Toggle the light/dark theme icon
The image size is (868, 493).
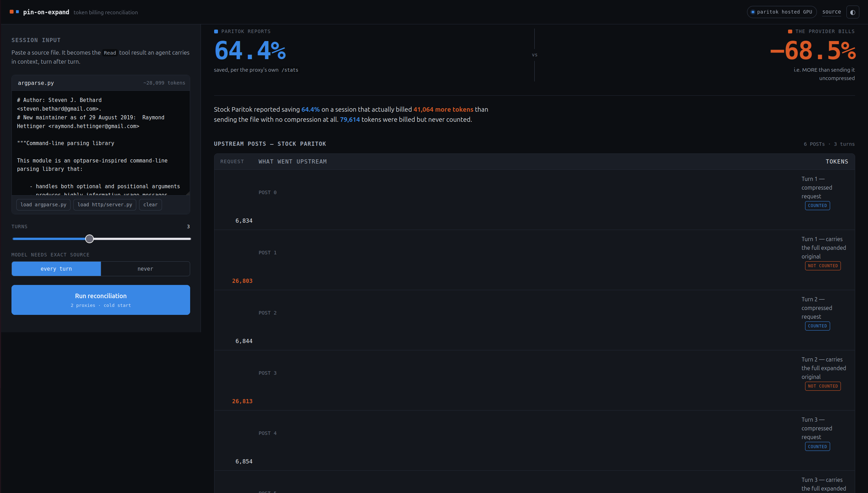click(x=853, y=12)
